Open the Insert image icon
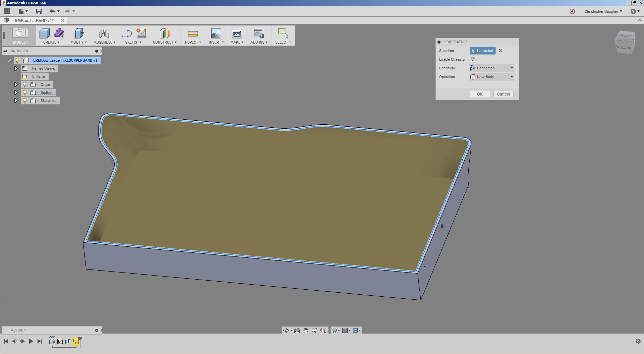This screenshot has height=354, width=644. [216, 34]
